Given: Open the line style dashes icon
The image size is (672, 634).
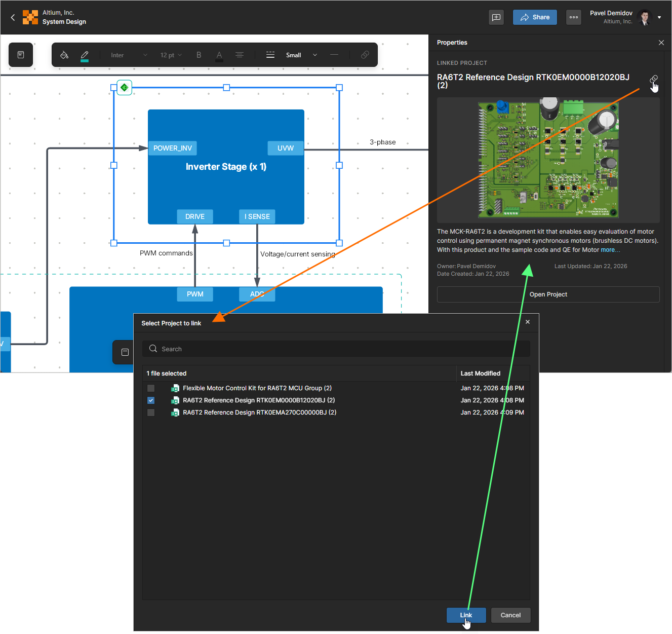Looking at the screenshot, I should [x=270, y=55].
